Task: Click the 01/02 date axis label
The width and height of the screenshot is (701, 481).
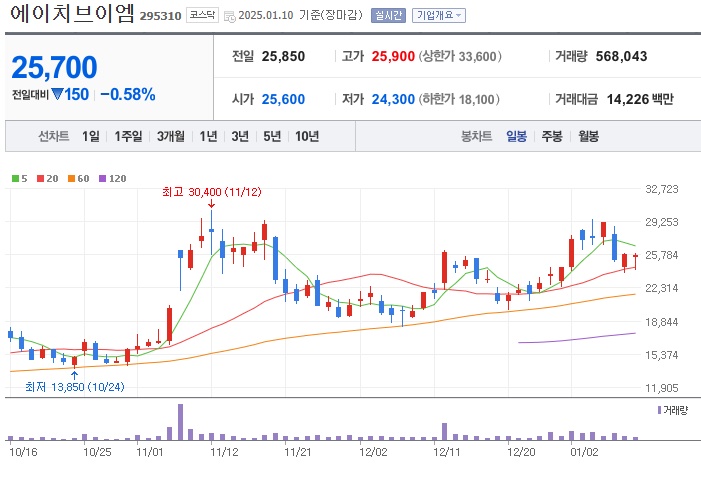Action: click(584, 452)
